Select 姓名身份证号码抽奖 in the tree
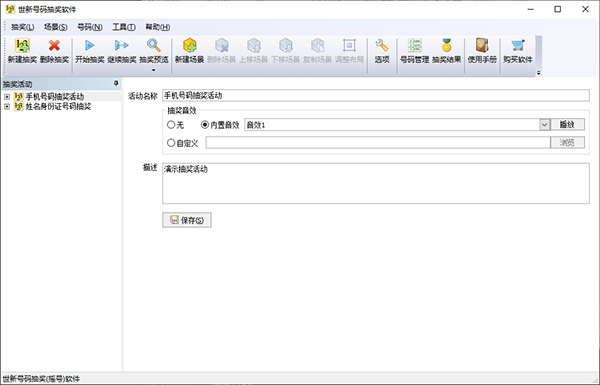Viewport: 600px width, 385px height. tap(58, 107)
